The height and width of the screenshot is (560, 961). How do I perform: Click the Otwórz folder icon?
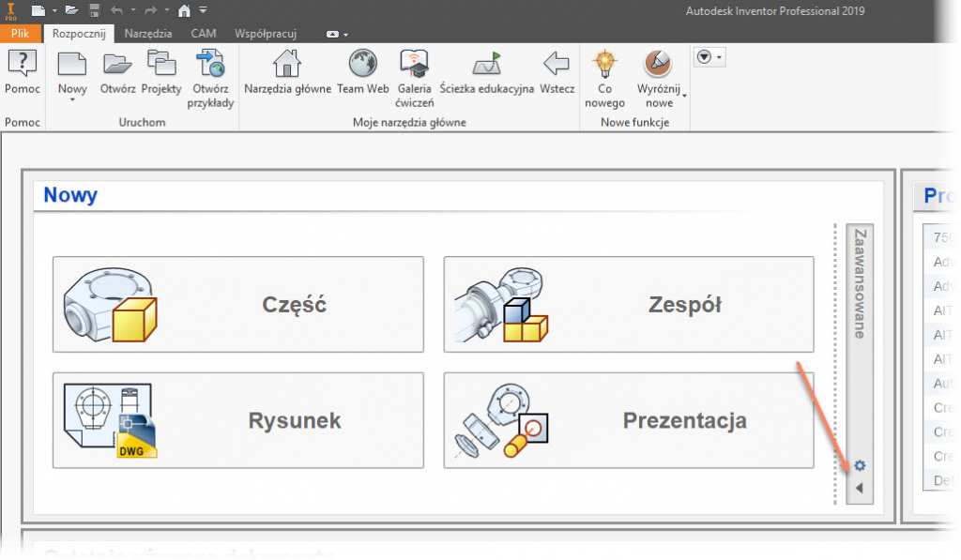[x=118, y=66]
